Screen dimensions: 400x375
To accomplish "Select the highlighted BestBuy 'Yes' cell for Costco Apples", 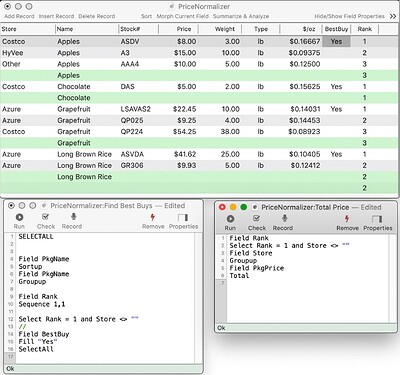I will [336, 42].
